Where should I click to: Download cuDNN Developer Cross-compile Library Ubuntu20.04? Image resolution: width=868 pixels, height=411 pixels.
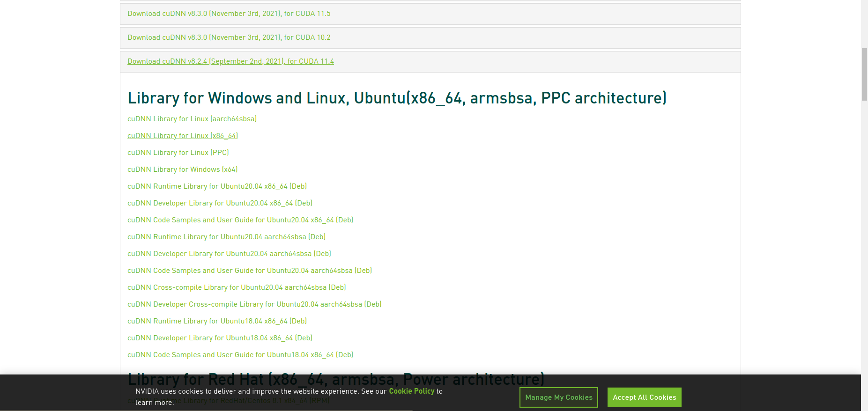254,304
